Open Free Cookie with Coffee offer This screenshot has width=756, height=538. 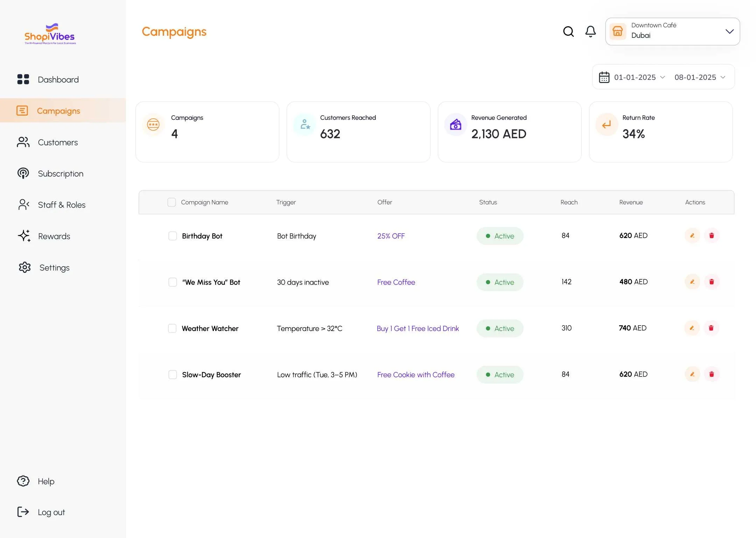(416, 374)
